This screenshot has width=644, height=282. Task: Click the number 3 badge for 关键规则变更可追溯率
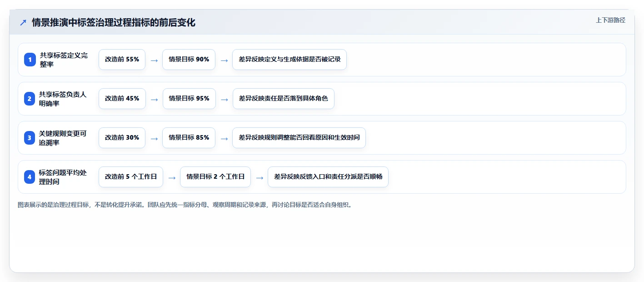click(30, 138)
